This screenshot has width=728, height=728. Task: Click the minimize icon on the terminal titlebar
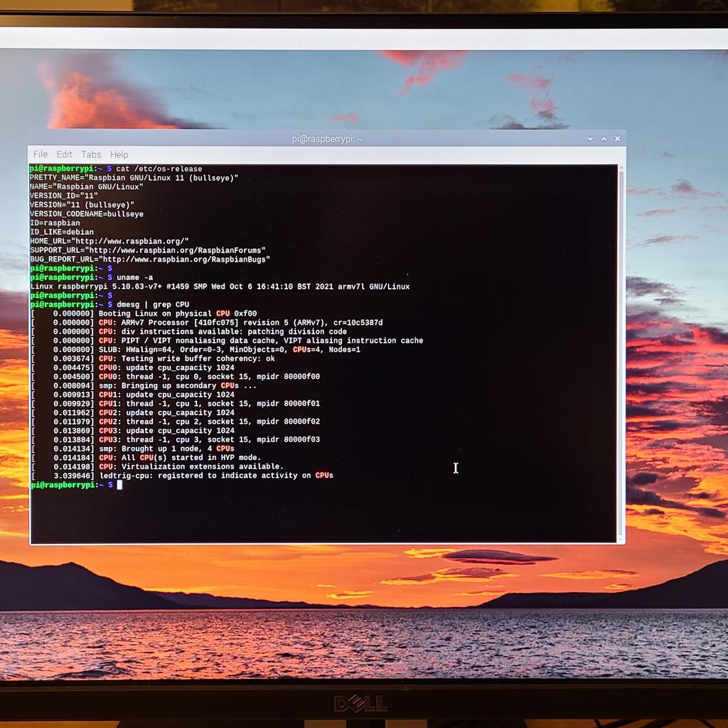pos(590,139)
